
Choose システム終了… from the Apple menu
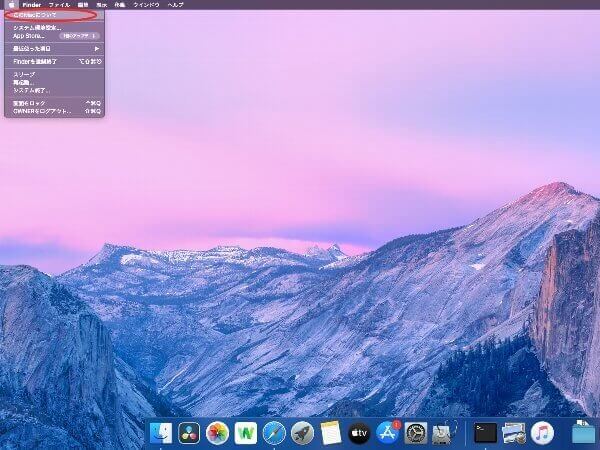(54, 91)
